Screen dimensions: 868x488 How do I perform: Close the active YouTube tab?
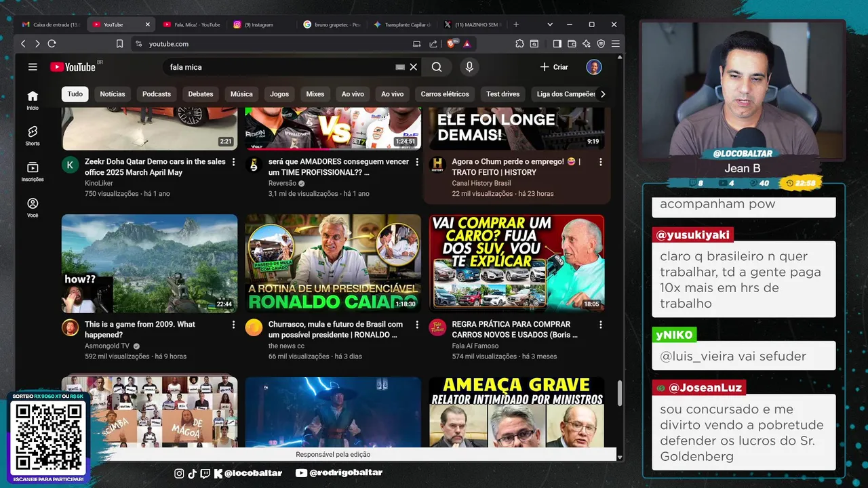click(x=147, y=24)
